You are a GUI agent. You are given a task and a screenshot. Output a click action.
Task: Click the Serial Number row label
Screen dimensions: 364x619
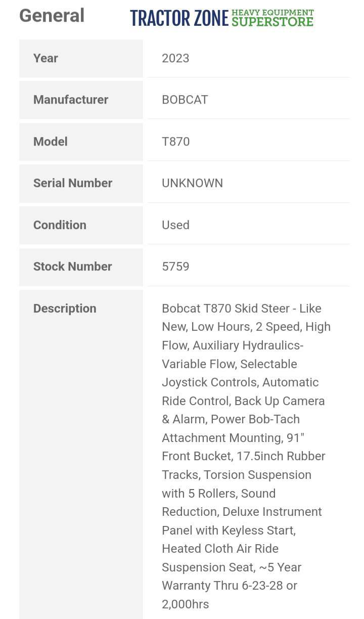(x=73, y=183)
